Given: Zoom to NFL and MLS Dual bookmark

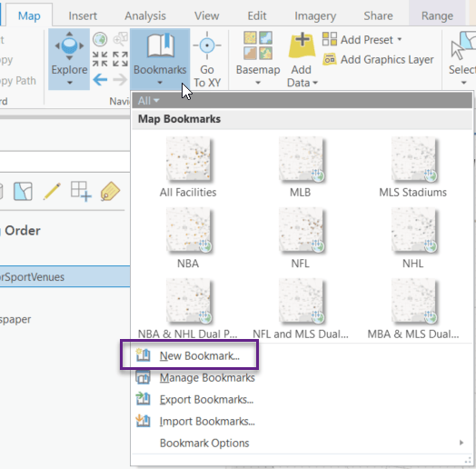Looking at the screenshot, I should pyautogui.click(x=301, y=309).
